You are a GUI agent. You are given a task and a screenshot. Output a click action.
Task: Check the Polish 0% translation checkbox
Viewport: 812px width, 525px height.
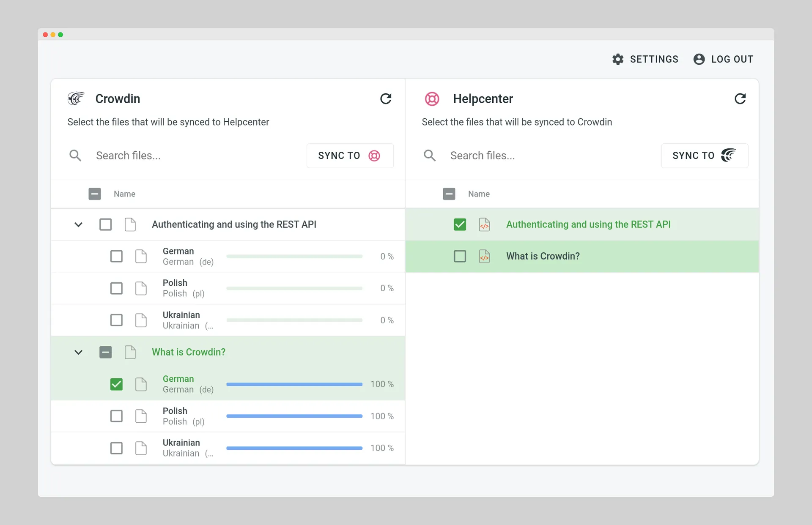point(116,288)
